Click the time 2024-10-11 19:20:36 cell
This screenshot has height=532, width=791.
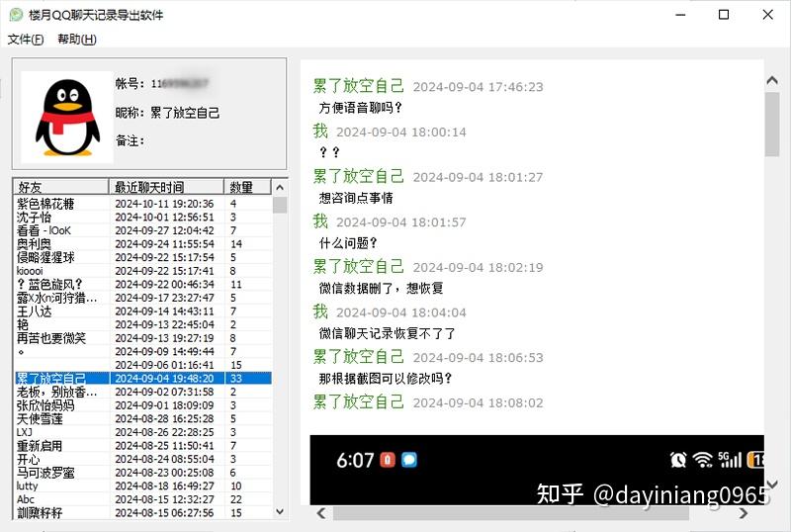[164, 204]
